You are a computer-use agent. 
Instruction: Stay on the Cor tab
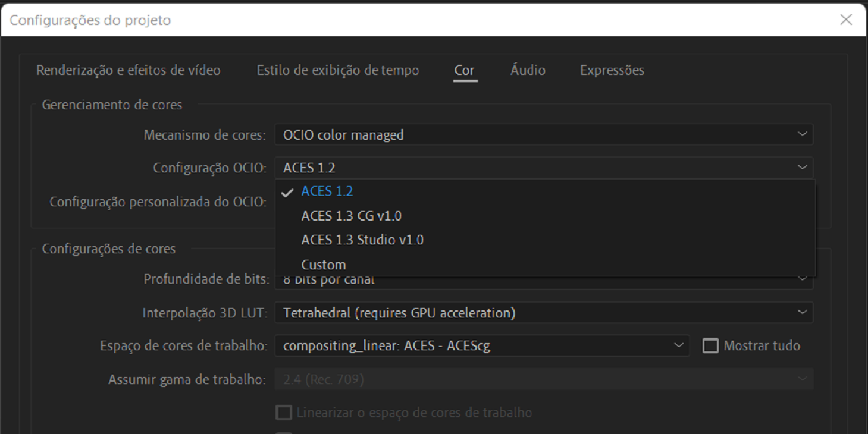coord(464,70)
